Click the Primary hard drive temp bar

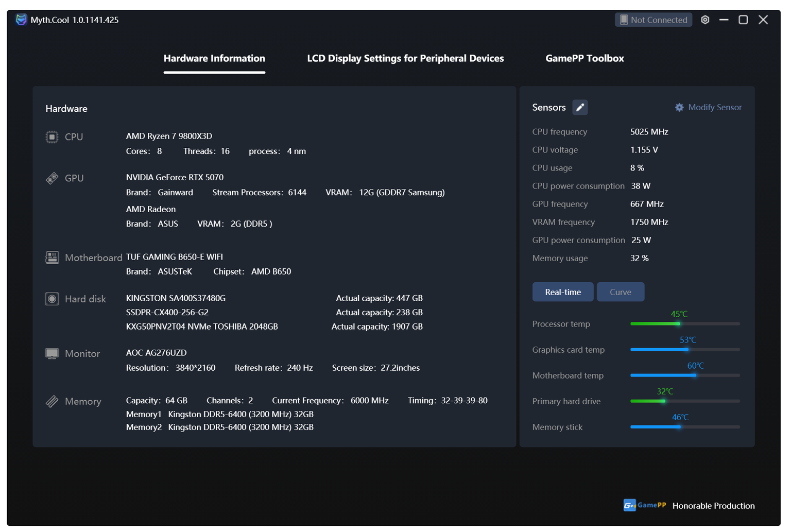685,401
